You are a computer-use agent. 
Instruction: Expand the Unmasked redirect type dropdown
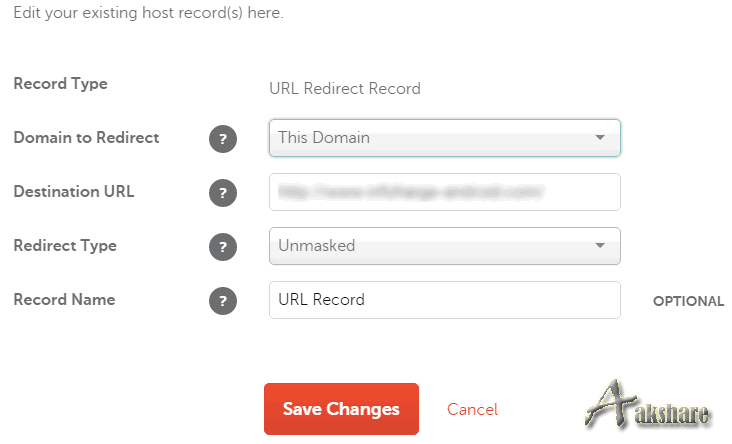pyautogui.click(x=444, y=246)
